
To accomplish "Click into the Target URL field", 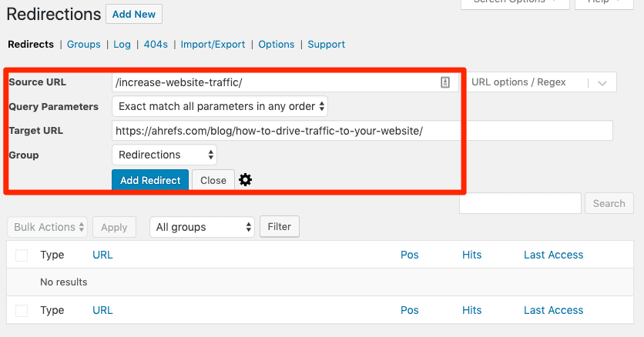I will pos(362,131).
